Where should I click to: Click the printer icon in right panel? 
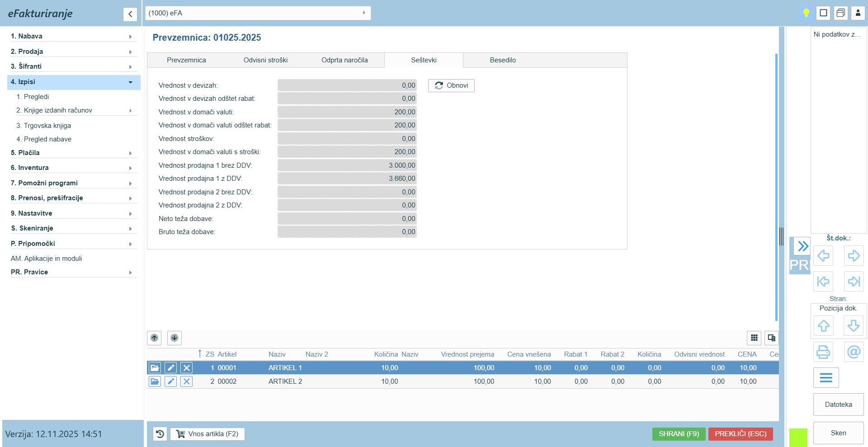coord(823,352)
